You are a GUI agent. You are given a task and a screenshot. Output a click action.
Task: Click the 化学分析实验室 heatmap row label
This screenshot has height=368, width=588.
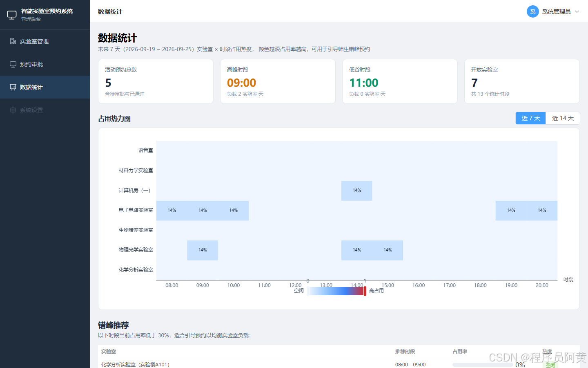point(136,270)
